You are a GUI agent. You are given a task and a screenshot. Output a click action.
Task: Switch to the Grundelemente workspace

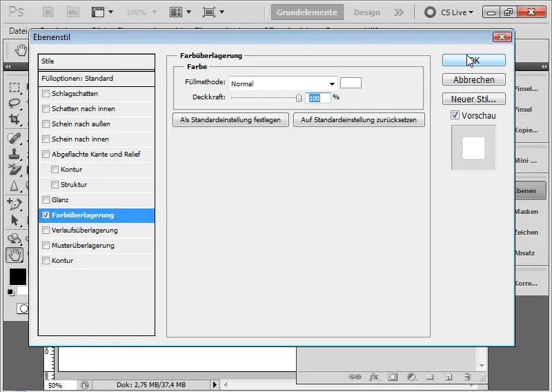point(307,12)
